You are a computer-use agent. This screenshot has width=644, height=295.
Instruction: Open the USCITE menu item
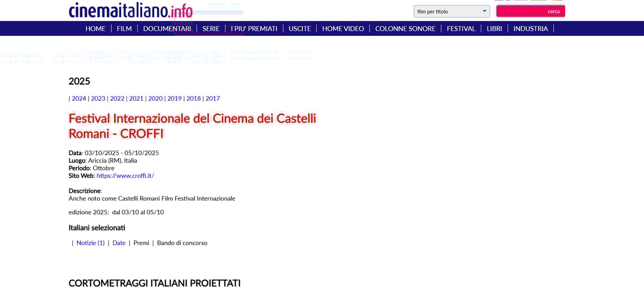(x=300, y=29)
